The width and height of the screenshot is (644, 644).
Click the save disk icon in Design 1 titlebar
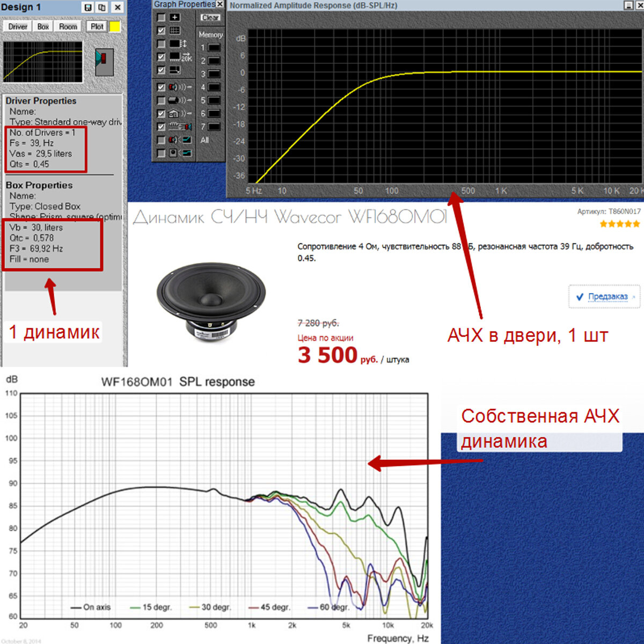pyautogui.click(x=88, y=8)
